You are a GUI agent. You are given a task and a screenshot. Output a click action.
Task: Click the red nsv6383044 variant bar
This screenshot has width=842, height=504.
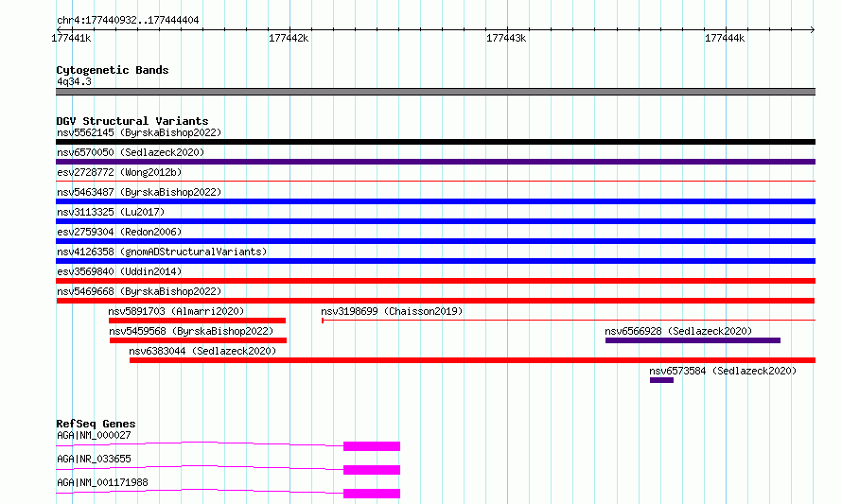[472, 360]
